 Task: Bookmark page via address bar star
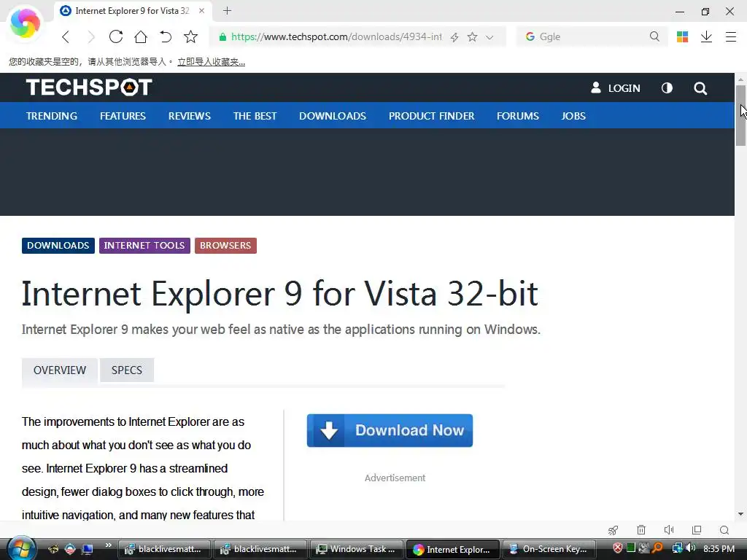[x=472, y=36]
